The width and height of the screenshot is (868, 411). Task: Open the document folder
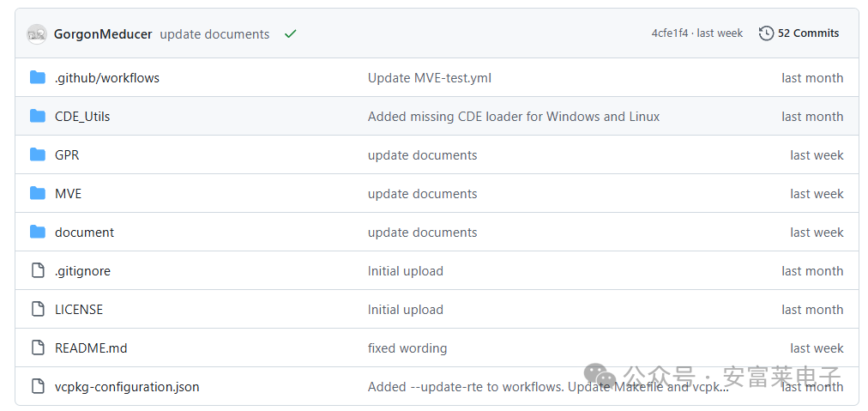pyautogui.click(x=84, y=232)
